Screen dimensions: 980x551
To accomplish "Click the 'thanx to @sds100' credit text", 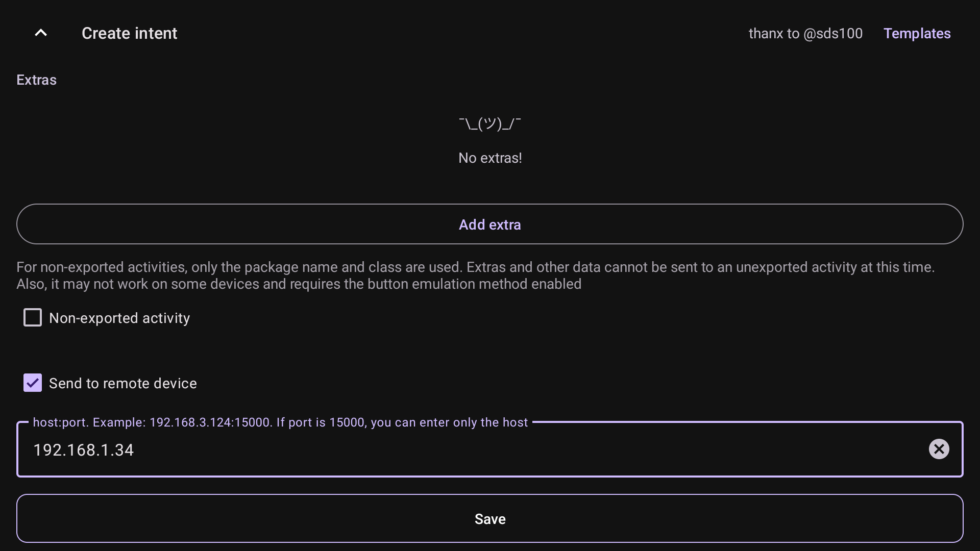I will pyautogui.click(x=805, y=33).
